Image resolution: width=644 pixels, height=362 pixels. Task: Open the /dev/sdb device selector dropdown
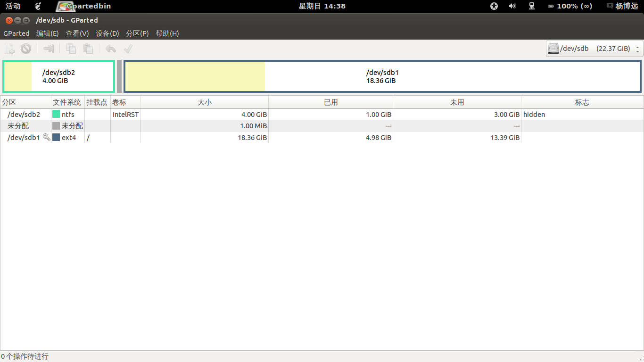pos(594,49)
